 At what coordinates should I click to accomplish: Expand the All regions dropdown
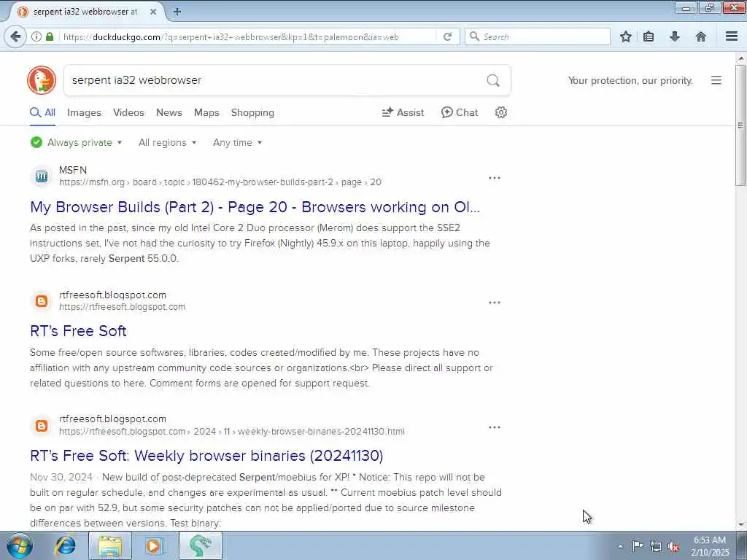click(167, 142)
